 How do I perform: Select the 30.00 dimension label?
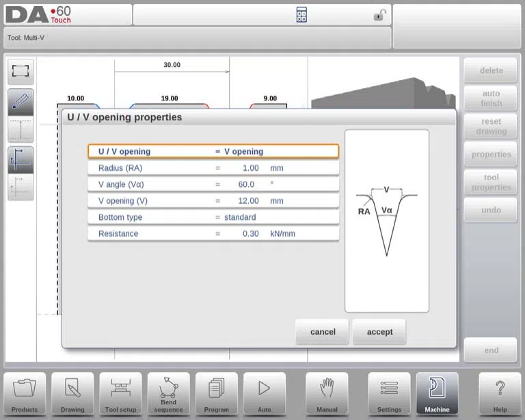(x=172, y=65)
